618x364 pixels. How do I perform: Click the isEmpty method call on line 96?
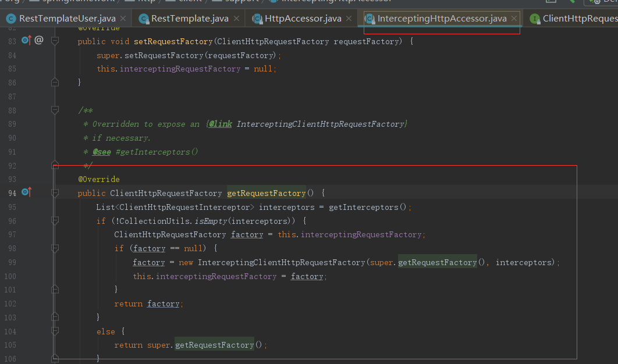[x=211, y=221]
